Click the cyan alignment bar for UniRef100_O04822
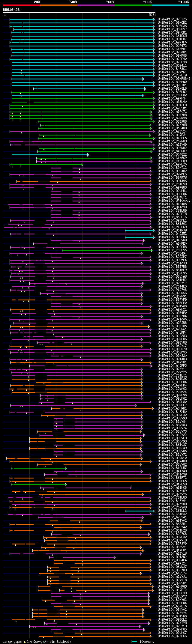The image size is (192, 644). [50, 154]
